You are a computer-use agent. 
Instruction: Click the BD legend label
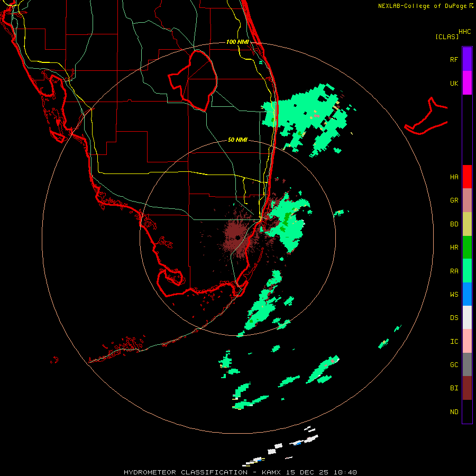[x=454, y=224]
